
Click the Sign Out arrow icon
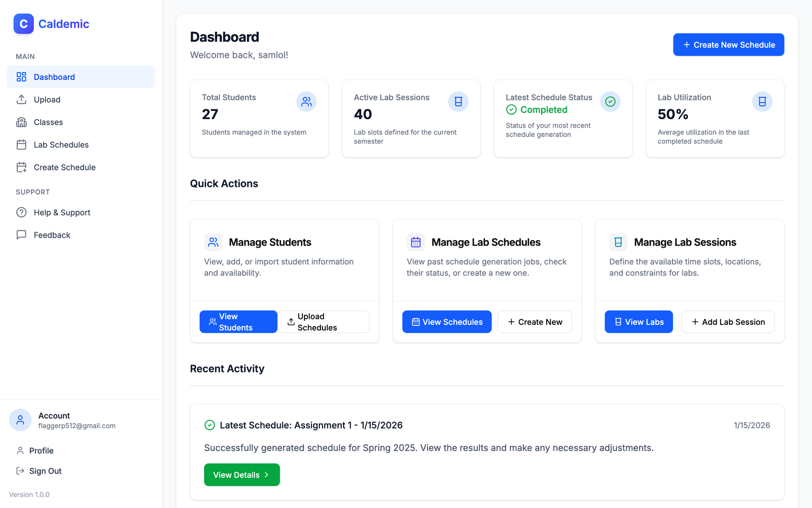pos(20,471)
